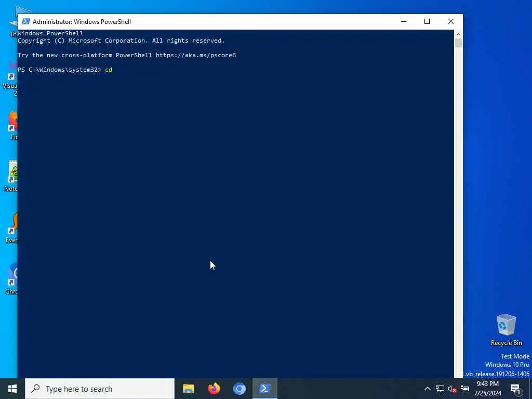
Task: Click the aka.ms/pscore6 URL text
Action: pos(196,55)
